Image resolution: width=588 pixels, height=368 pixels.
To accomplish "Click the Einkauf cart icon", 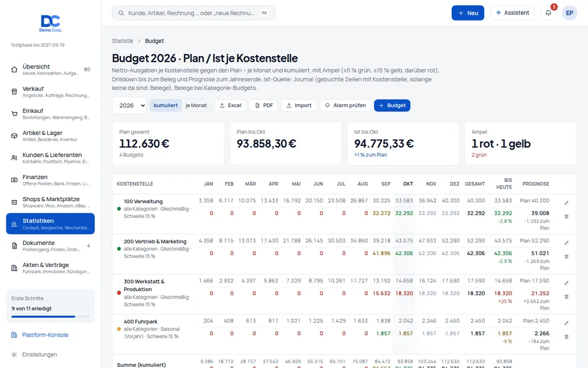I will pos(14,114).
